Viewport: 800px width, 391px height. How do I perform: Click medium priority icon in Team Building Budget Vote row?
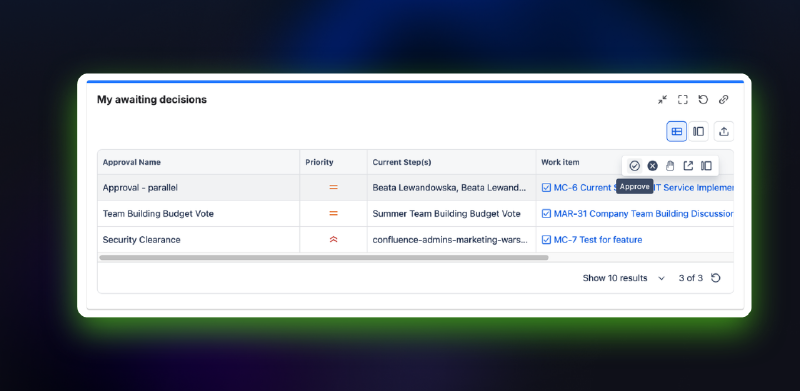point(333,213)
